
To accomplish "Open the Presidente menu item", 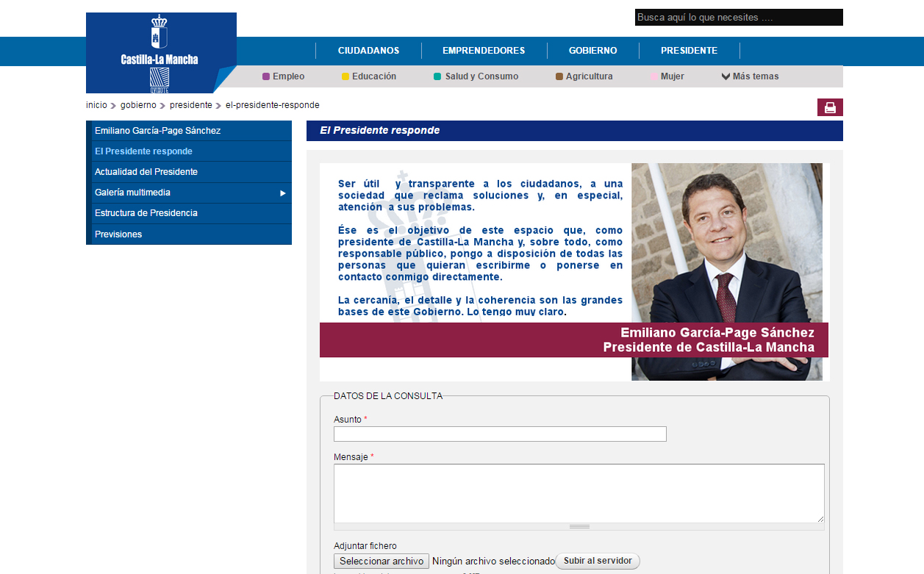I will [689, 51].
